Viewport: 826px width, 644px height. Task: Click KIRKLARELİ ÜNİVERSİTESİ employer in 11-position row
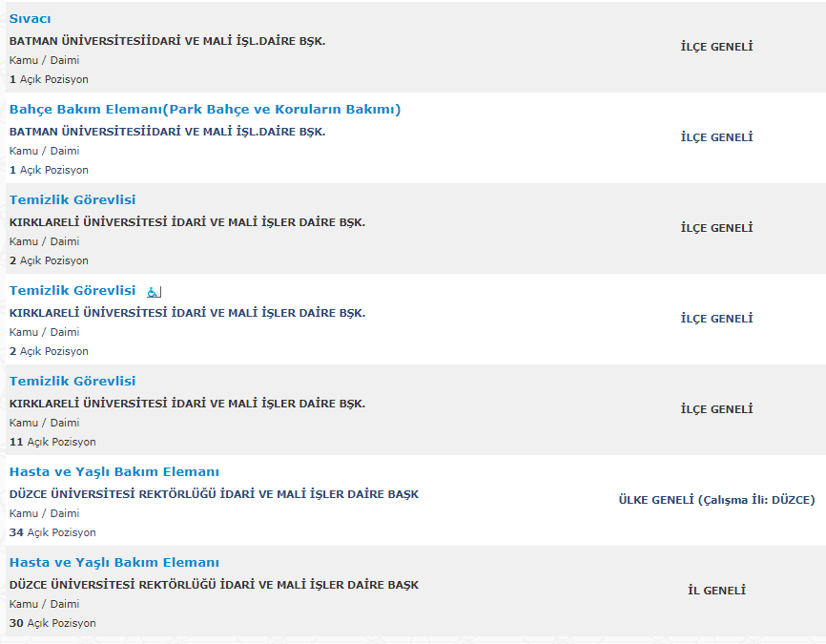pyautogui.click(x=187, y=404)
